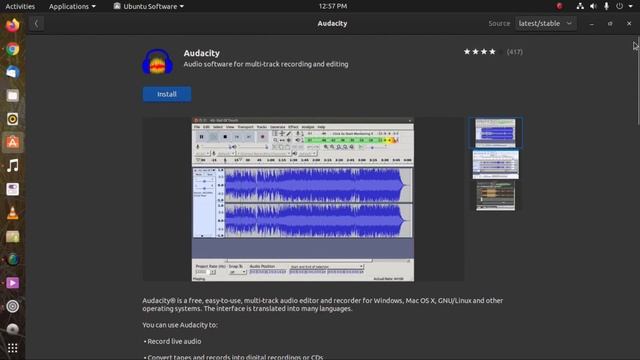Click the Audacity title in header bar
Viewport: 640px width, 360px height.
pyautogui.click(x=332, y=24)
